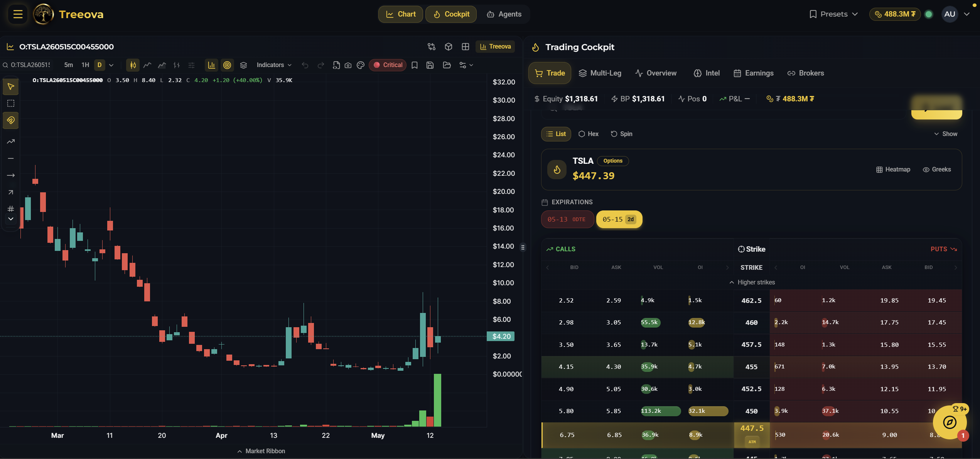980x459 pixels.
Task: Select the trend line drawing tool
Action: 11,141
